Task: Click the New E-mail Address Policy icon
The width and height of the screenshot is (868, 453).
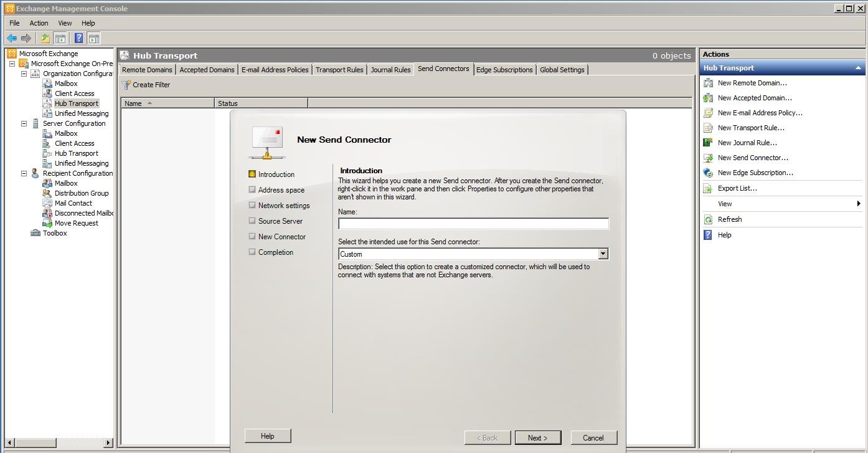Action: (x=708, y=113)
